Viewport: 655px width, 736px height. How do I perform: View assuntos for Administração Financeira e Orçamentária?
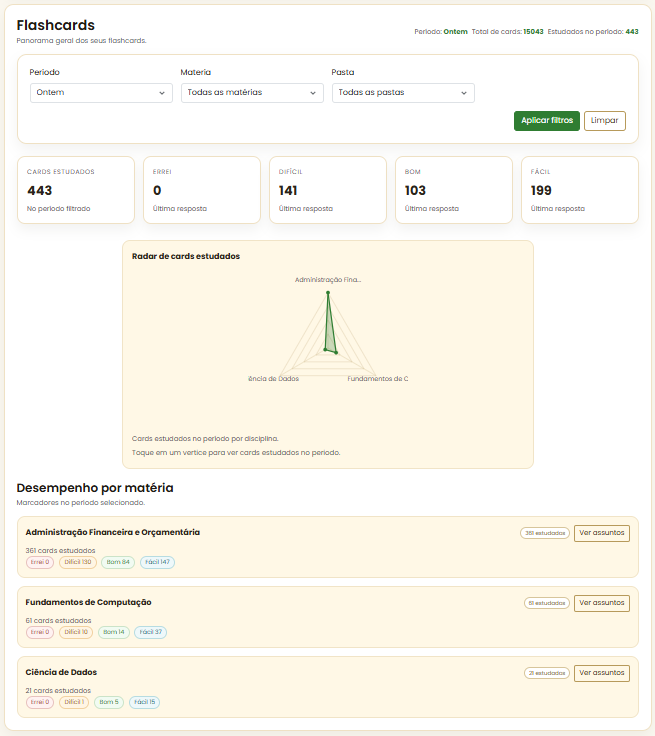pos(601,533)
